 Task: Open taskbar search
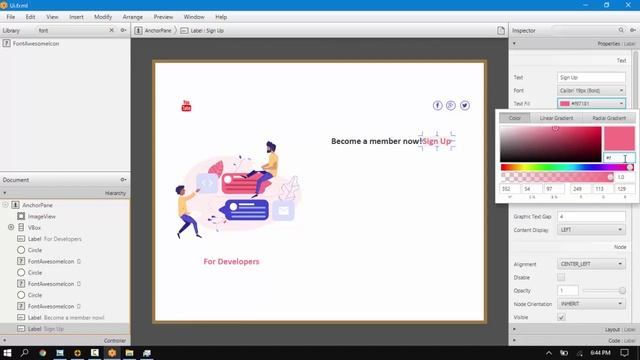[x=24, y=353]
